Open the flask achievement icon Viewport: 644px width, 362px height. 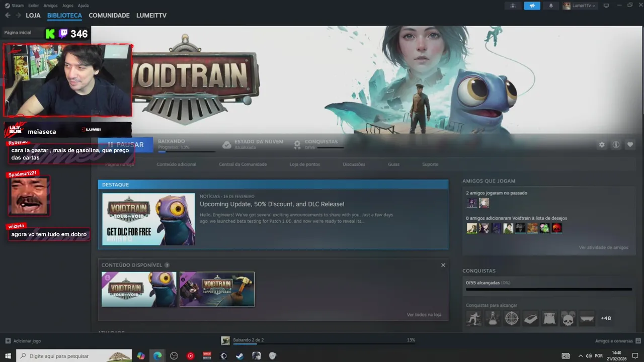493,318
